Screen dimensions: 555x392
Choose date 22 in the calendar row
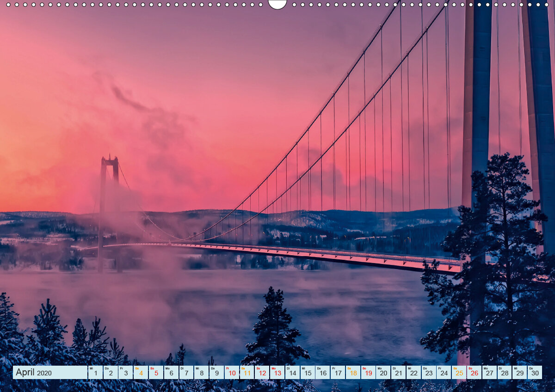[x=413, y=373]
